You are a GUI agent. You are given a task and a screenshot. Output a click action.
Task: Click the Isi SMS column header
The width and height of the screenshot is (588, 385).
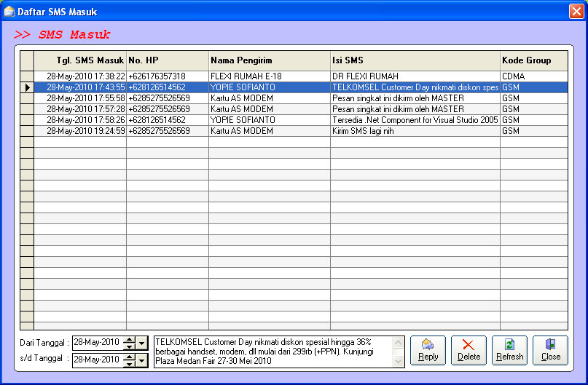coord(415,60)
